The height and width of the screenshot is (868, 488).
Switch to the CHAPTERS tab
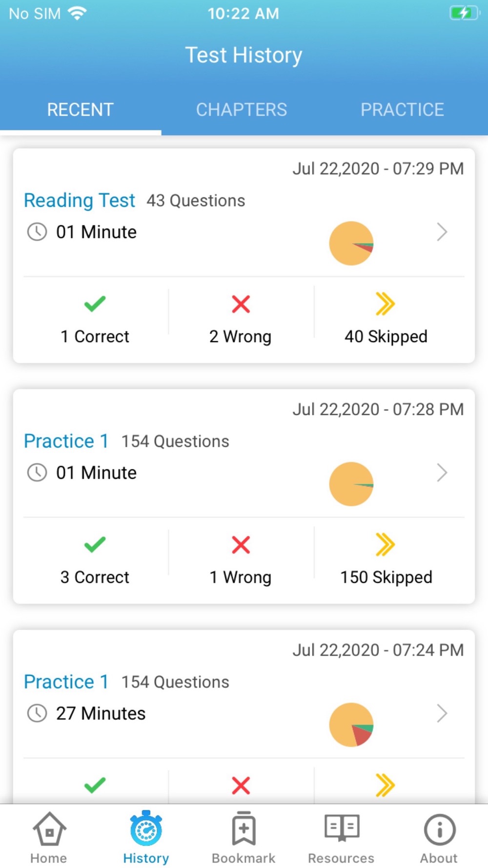pos(242,109)
